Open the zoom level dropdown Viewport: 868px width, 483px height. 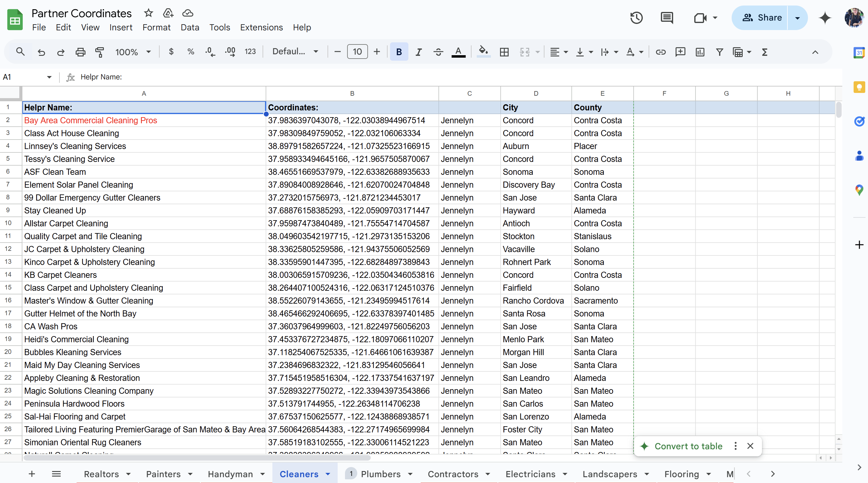coord(133,52)
